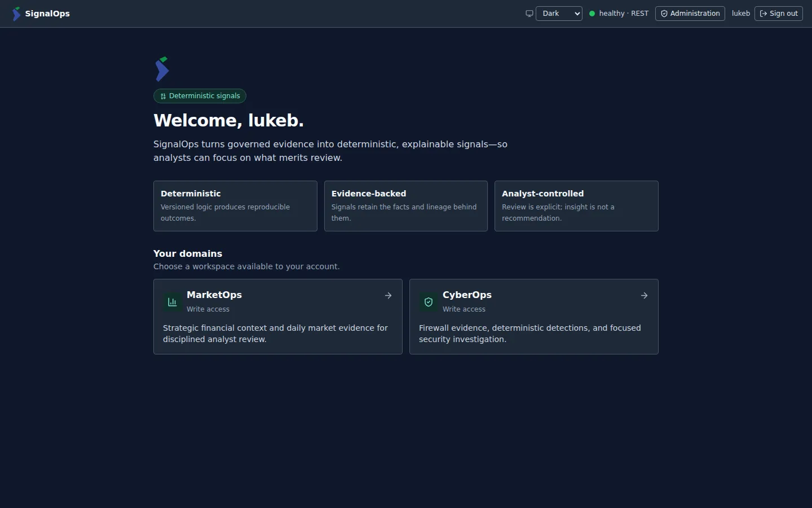Click Choose a workspace subtitle text

[246, 266]
